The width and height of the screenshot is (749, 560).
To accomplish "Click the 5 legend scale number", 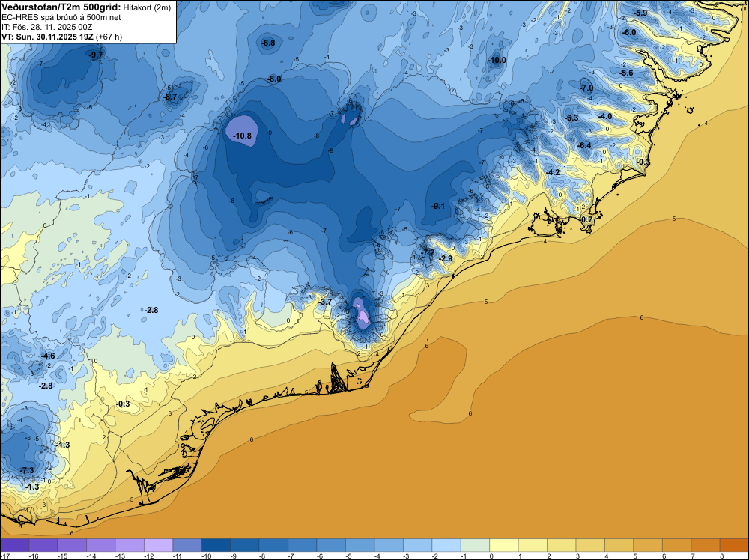I will (635, 556).
